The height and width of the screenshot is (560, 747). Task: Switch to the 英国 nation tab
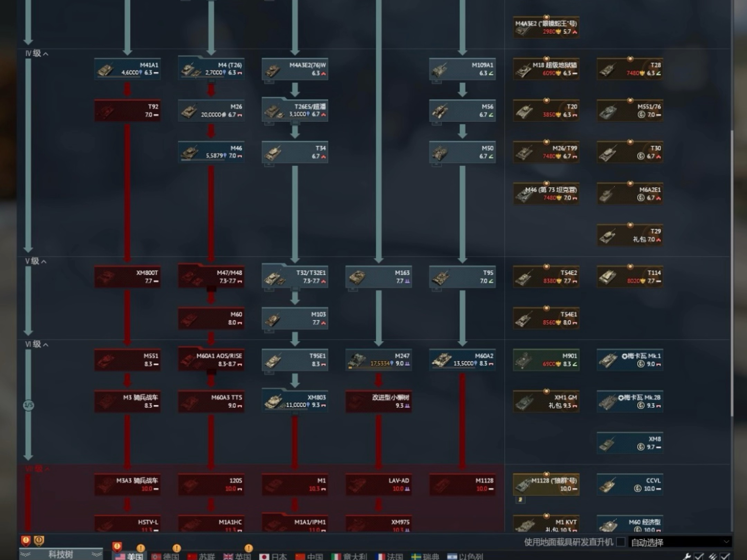[x=237, y=556]
